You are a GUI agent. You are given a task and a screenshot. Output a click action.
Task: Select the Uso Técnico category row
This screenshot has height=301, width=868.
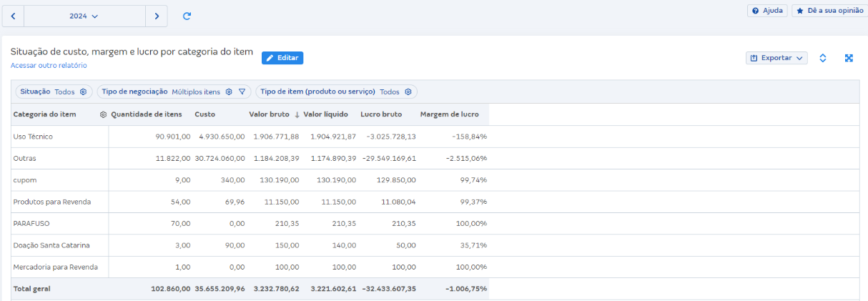(33, 137)
